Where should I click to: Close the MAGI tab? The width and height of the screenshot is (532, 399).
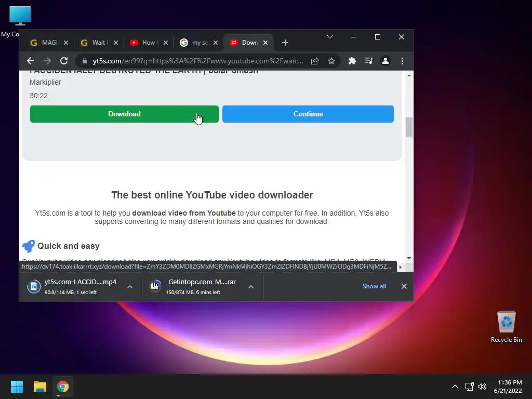(x=66, y=43)
